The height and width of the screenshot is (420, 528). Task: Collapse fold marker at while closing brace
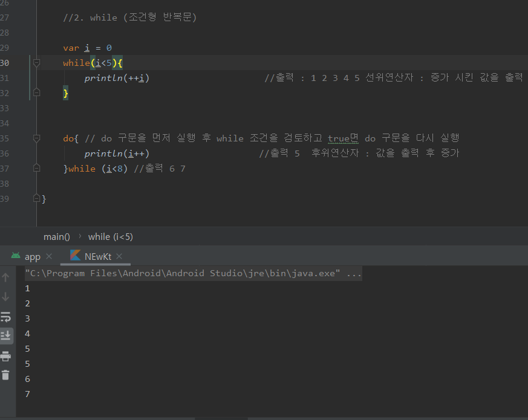[37, 92]
